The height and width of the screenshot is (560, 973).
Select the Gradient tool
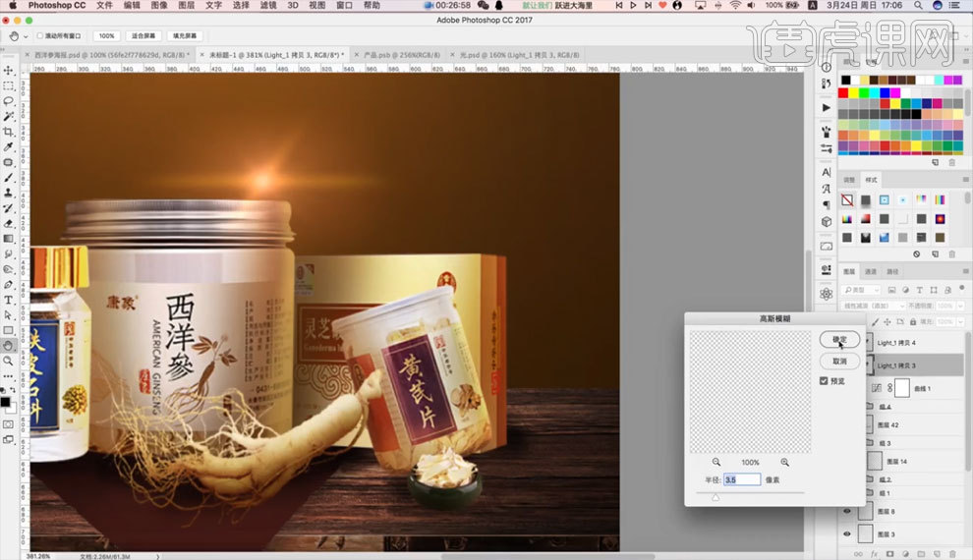click(9, 239)
